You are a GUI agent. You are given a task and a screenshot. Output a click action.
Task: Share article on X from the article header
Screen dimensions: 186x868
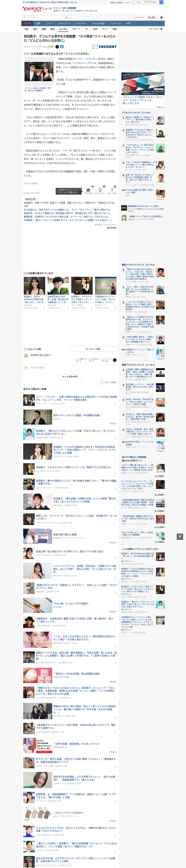(57, 47)
